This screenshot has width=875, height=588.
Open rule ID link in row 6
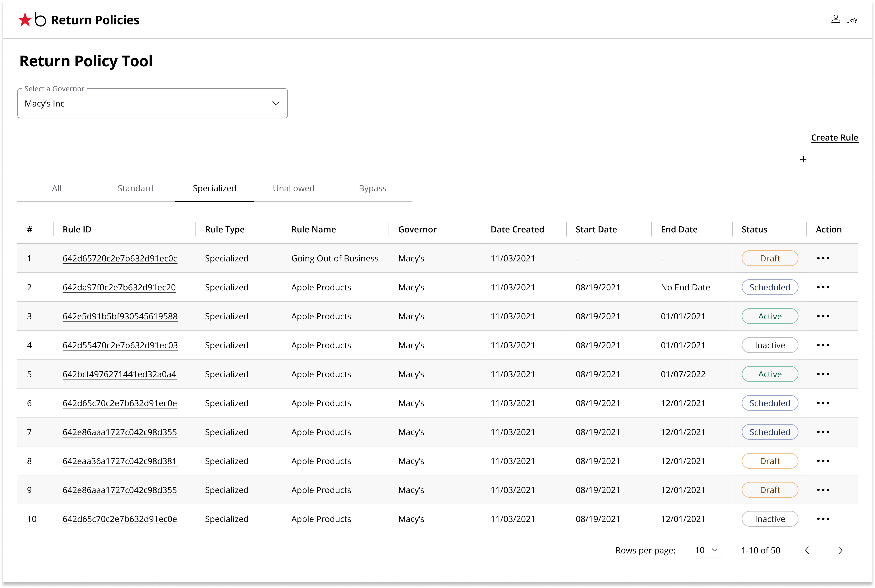tap(120, 403)
